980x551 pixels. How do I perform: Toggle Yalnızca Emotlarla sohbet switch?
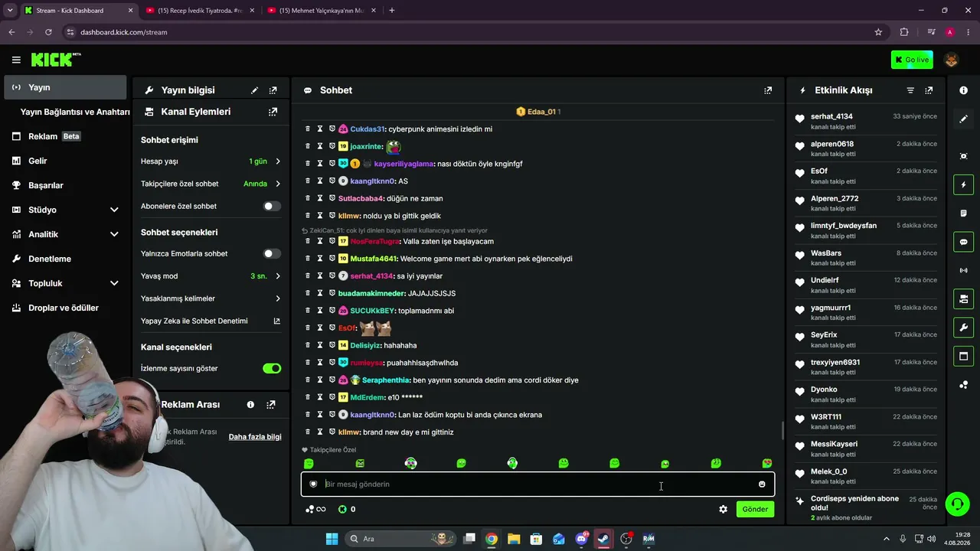tap(272, 253)
